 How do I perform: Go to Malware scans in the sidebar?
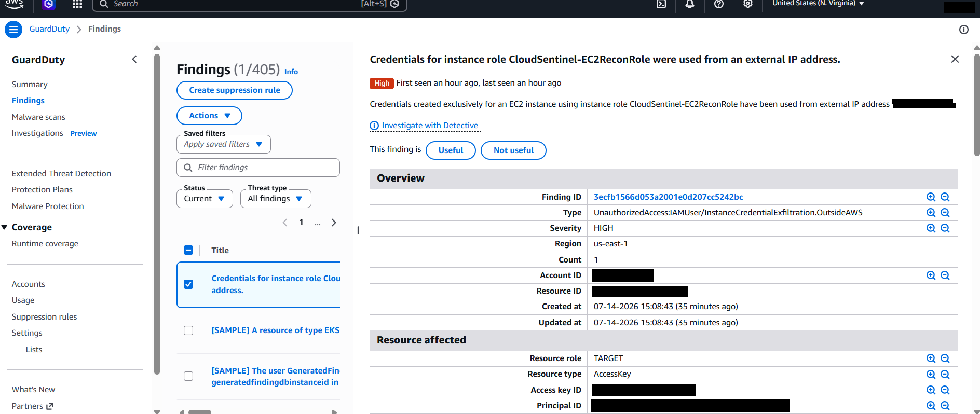click(x=38, y=117)
